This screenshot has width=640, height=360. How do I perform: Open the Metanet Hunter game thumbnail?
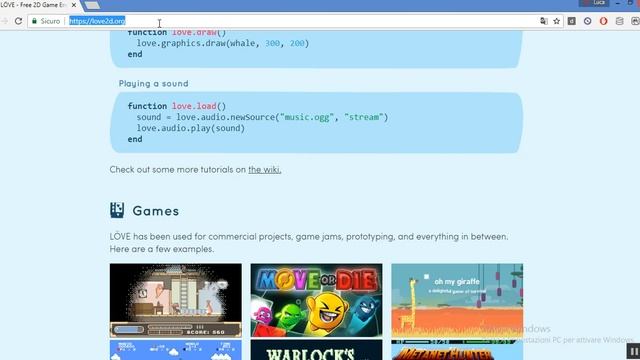click(x=457, y=350)
